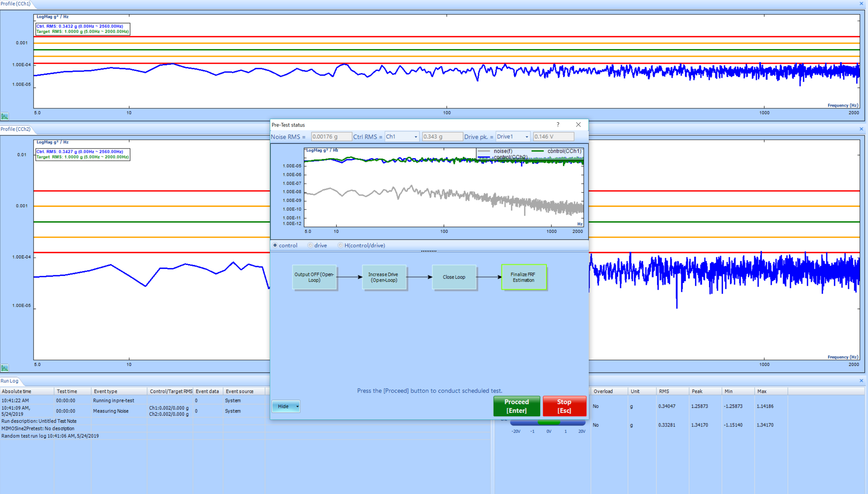The image size is (868, 494).
Task: Click the RMS value 0.34047 cell
Action: (667, 406)
